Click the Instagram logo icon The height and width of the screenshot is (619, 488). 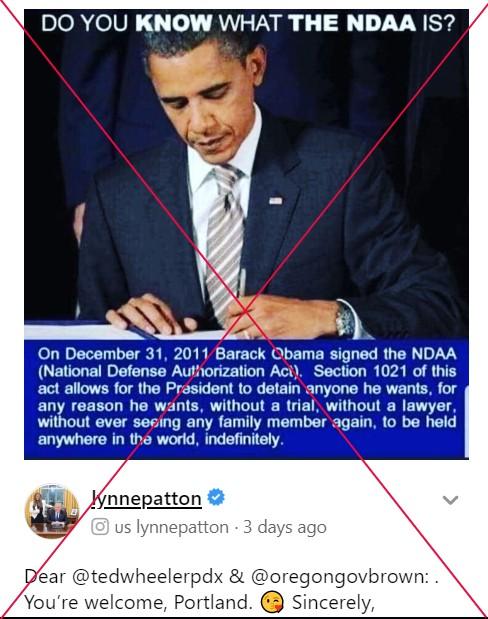pyautogui.click(x=100, y=527)
